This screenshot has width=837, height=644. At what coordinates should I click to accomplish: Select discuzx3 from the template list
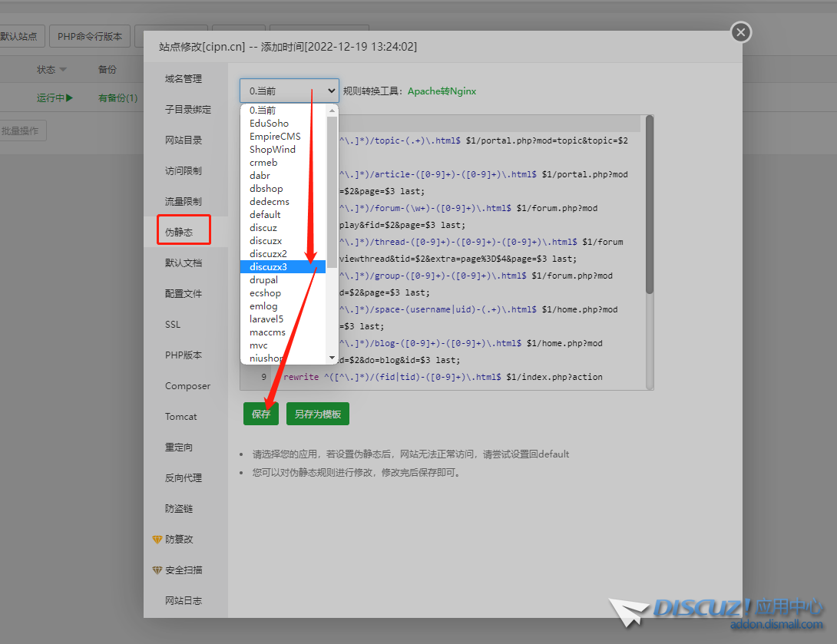[268, 267]
